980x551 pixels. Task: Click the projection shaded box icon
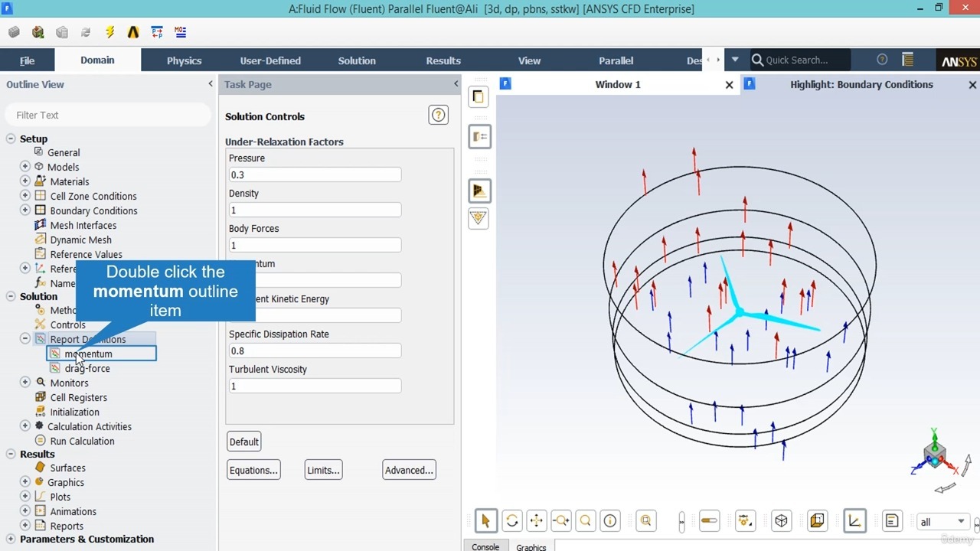[x=817, y=521]
